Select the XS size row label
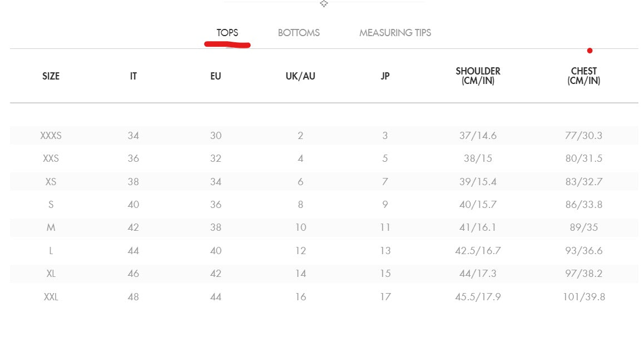644x347 pixels. (x=51, y=182)
